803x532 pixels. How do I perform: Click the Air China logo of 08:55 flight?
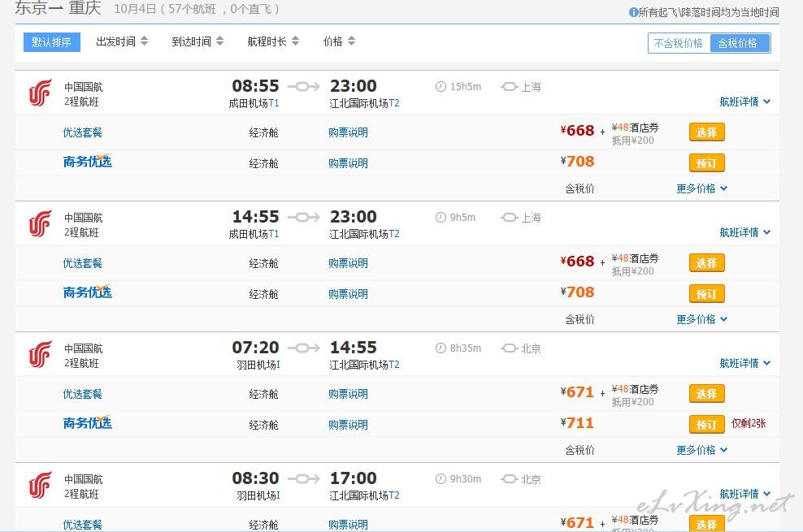click(x=40, y=93)
